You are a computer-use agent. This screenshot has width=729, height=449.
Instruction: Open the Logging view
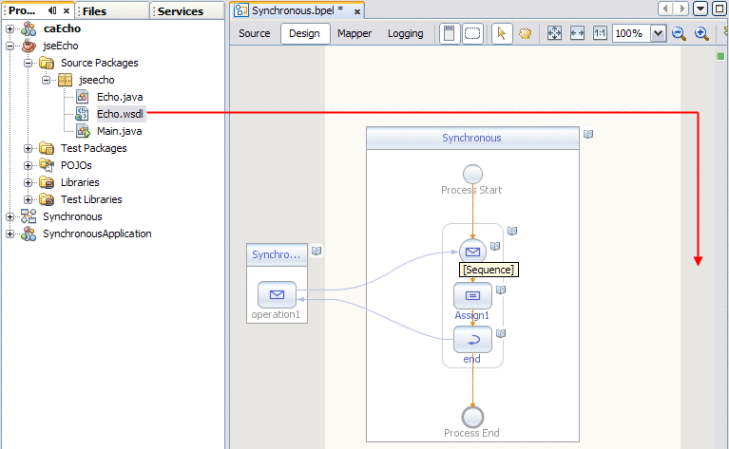pos(405,33)
